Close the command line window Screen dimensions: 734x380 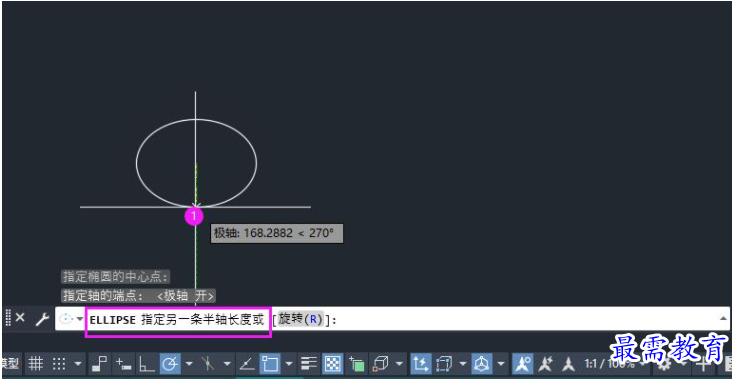coord(20,318)
